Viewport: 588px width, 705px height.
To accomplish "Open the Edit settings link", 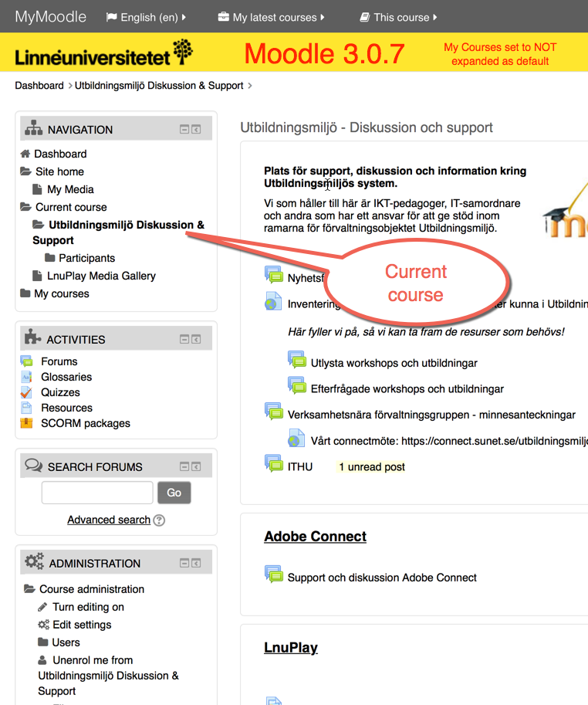I will point(82,625).
